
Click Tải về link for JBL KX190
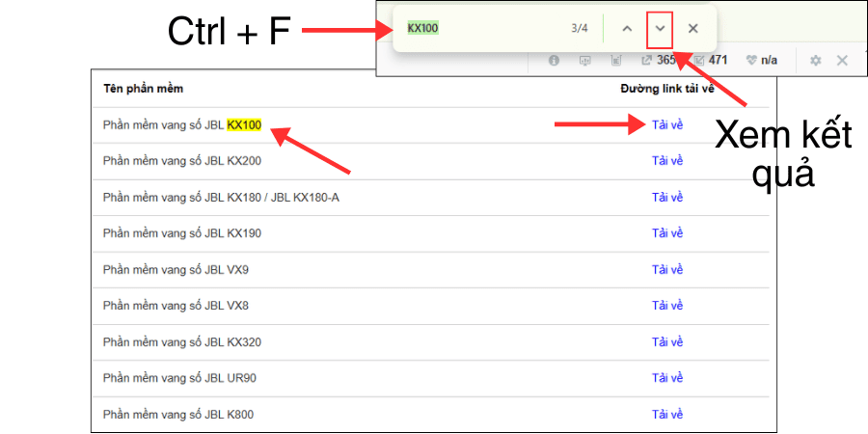pyautogui.click(x=667, y=233)
